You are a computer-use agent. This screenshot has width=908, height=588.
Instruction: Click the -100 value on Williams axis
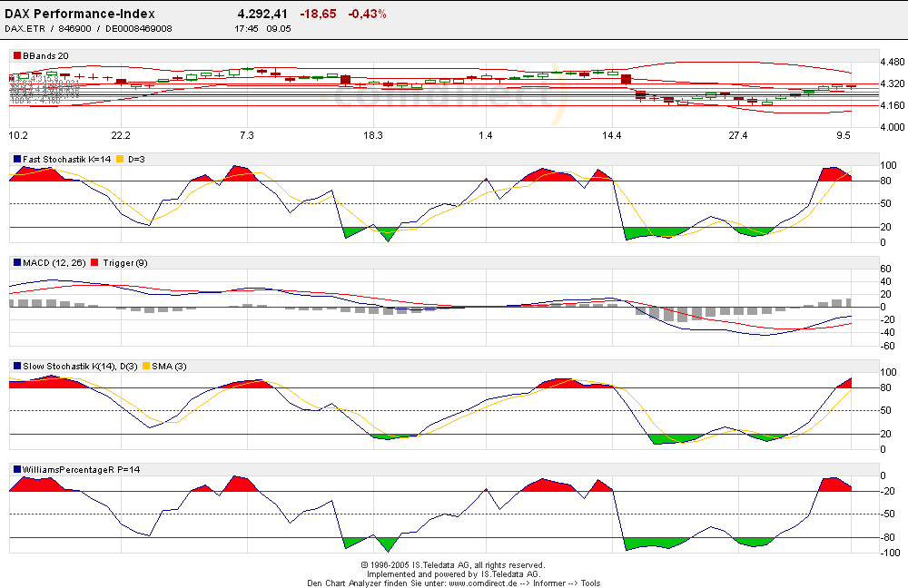pos(890,553)
